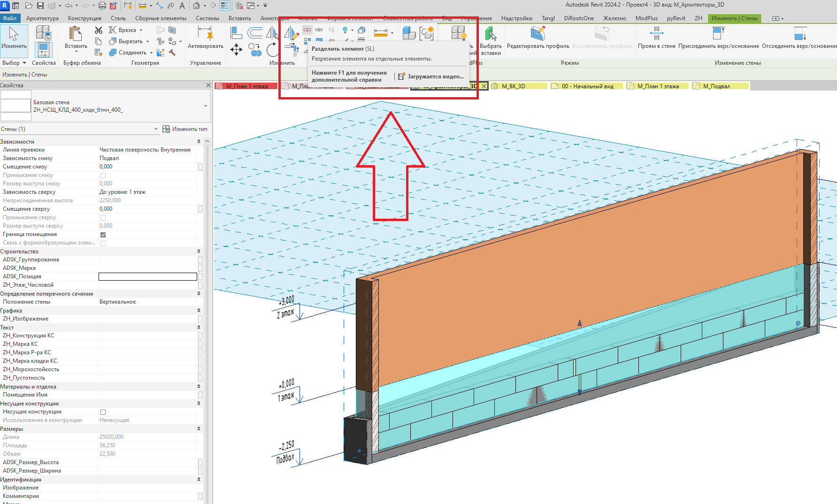
Task: Click the ADSK_Позиция input field
Action: tap(148, 277)
